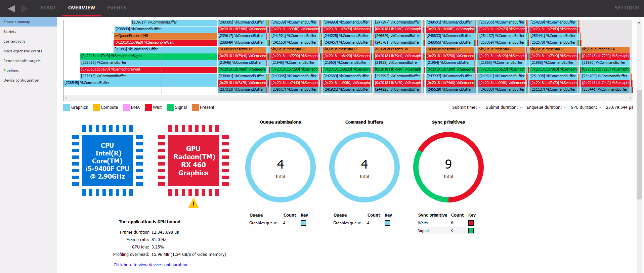Click the Graphics legend color swatch
The width and height of the screenshot is (644, 273).
pos(67,107)
